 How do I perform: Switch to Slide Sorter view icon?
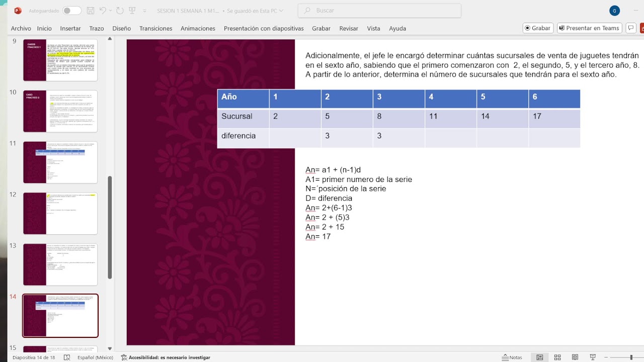click(557, 357)
